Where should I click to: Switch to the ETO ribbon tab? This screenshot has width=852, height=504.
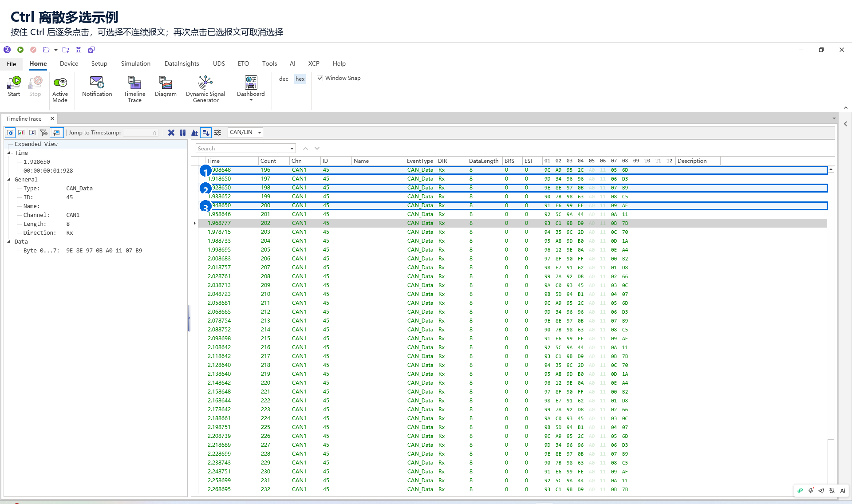243,63
